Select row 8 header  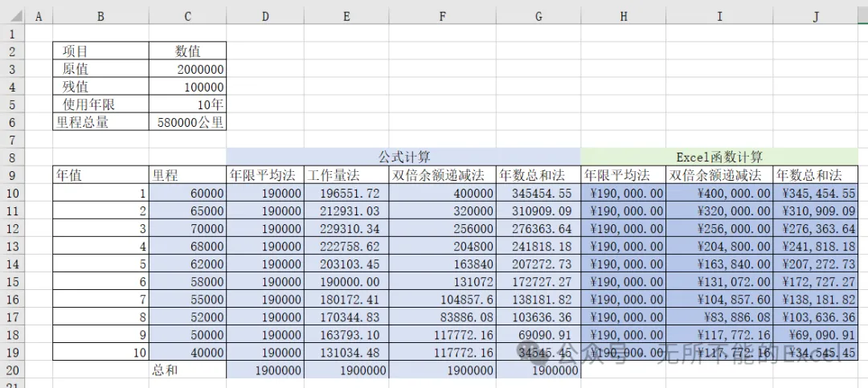click(12, 157)
